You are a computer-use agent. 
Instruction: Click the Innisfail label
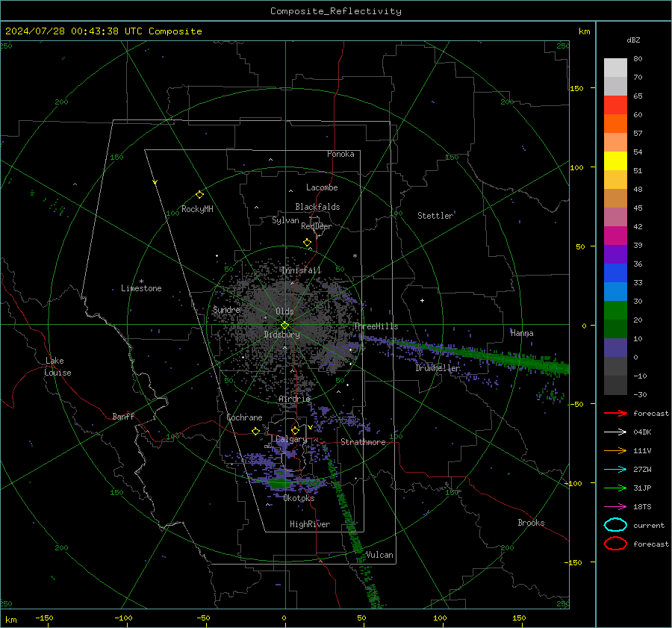pos(301,270)
